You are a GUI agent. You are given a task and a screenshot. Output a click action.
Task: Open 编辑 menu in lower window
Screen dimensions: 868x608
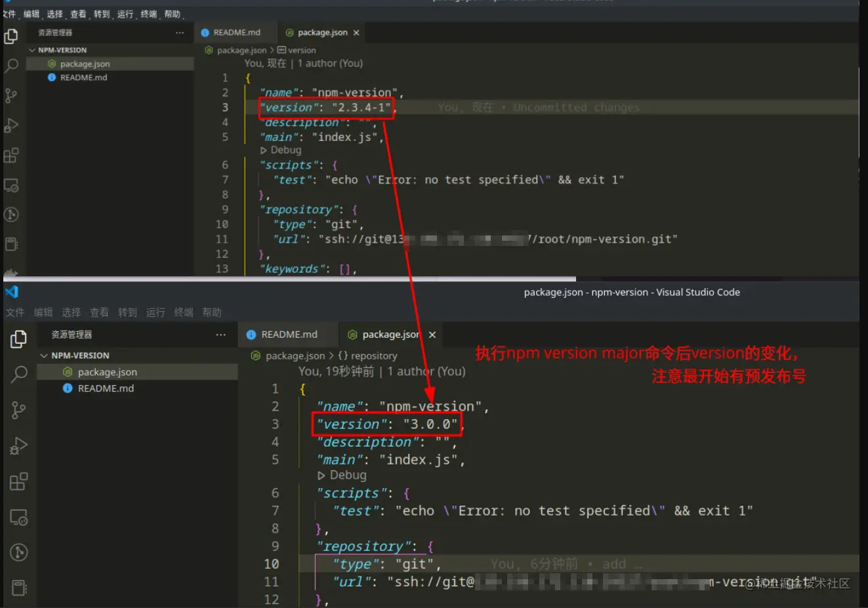pos(43,312)
